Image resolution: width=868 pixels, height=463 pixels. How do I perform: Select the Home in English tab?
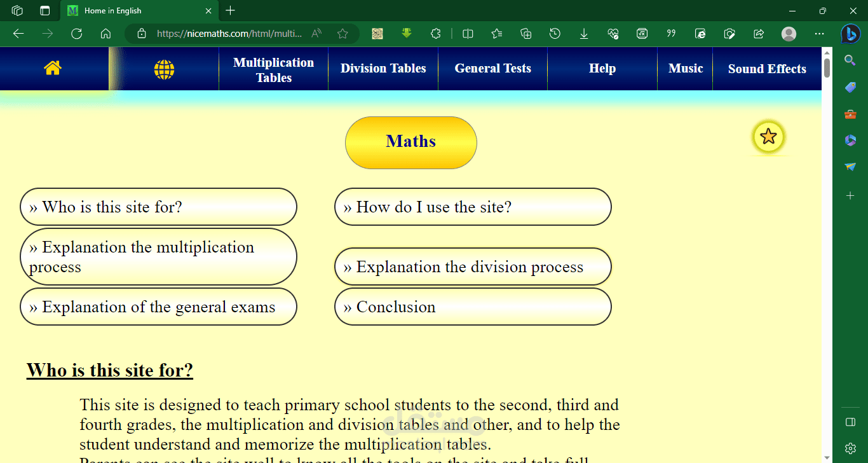140,11
